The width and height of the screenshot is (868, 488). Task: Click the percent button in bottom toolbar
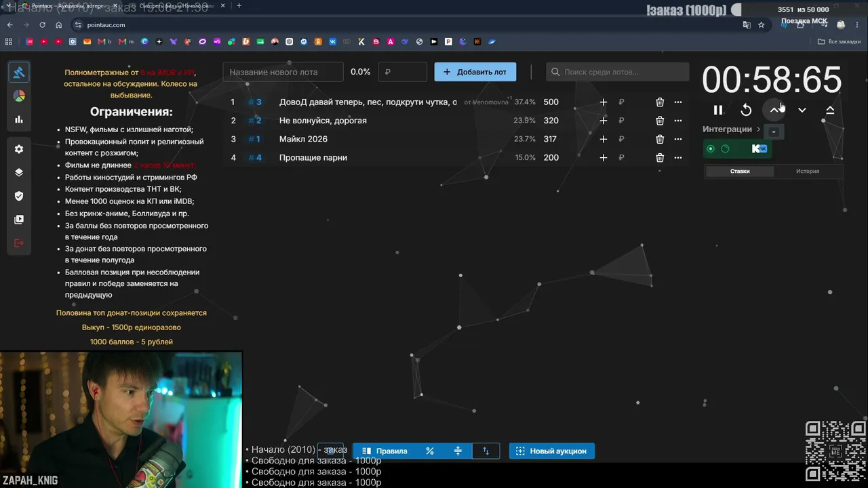430,451
